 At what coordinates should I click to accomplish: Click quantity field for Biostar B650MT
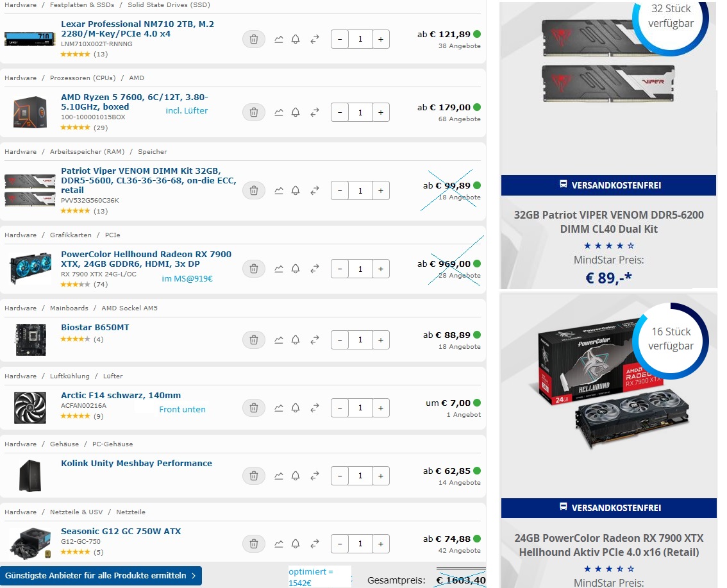(x=360, y=340)
